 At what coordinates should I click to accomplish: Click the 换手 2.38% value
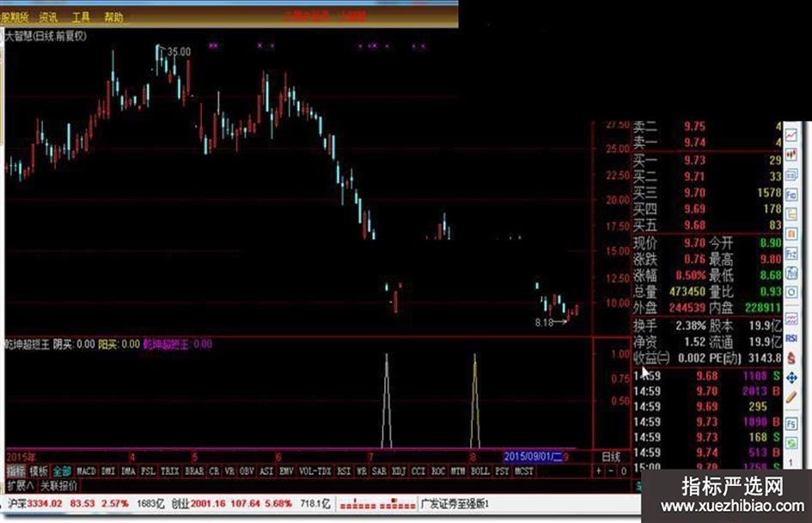pyautogui.click(x=690, y=325)
